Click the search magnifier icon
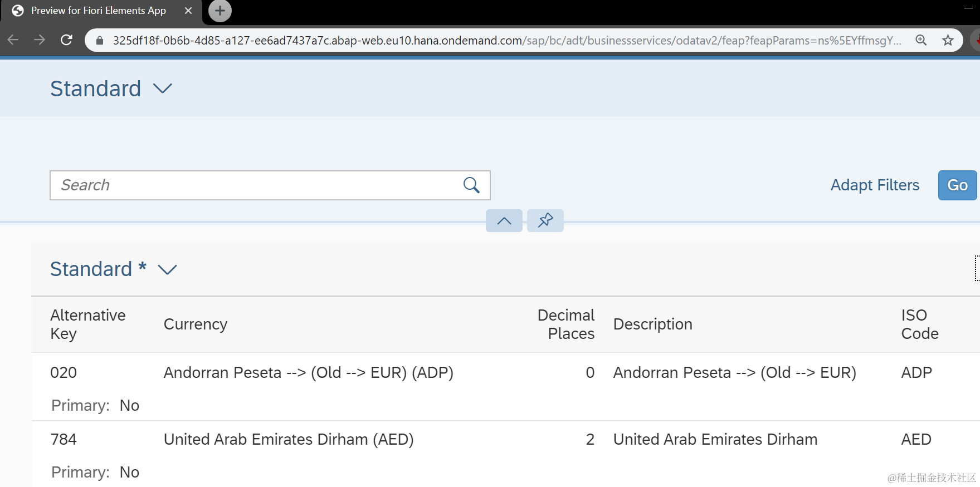The width and height of the screenshot is (980, 487). point(471,185)
